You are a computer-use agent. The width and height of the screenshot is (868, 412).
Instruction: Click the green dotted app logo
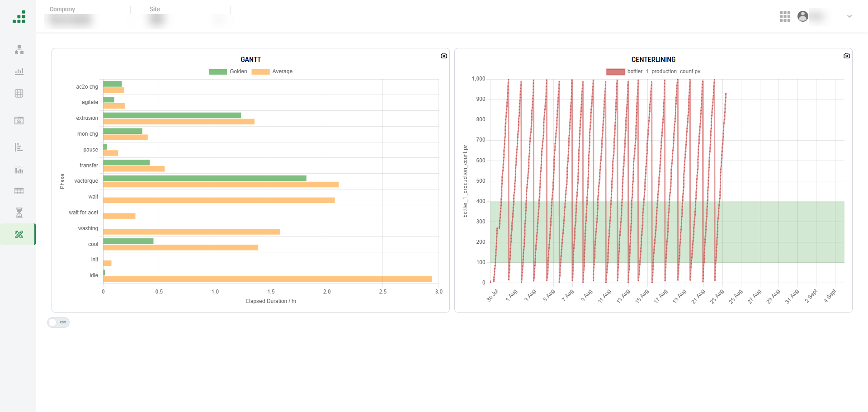(x=19, y=17)
